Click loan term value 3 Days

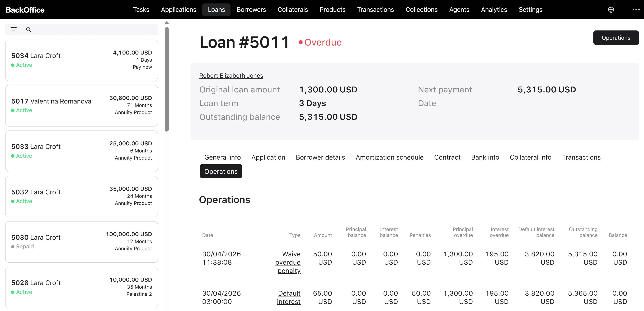tap(313, 103)
